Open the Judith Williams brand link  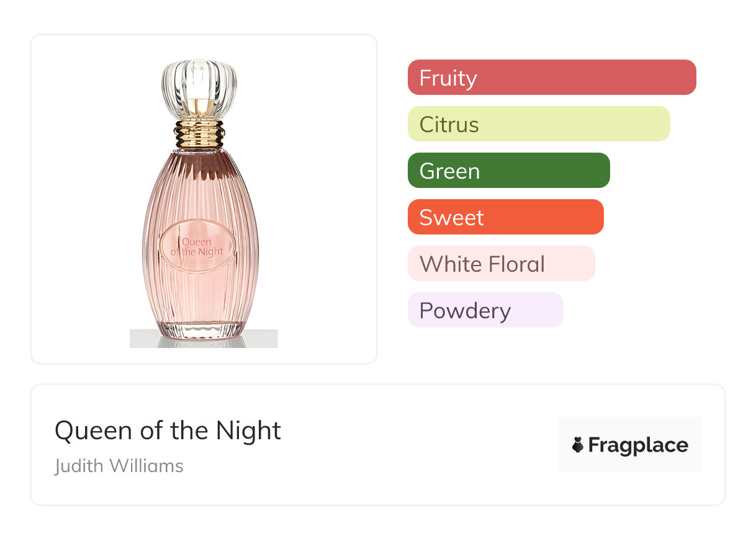point(119,466)
